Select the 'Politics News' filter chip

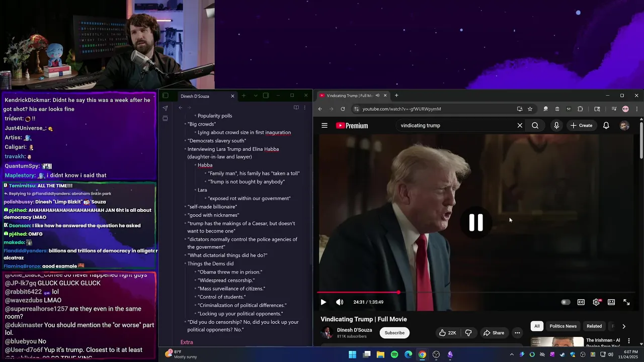point(563,326)
